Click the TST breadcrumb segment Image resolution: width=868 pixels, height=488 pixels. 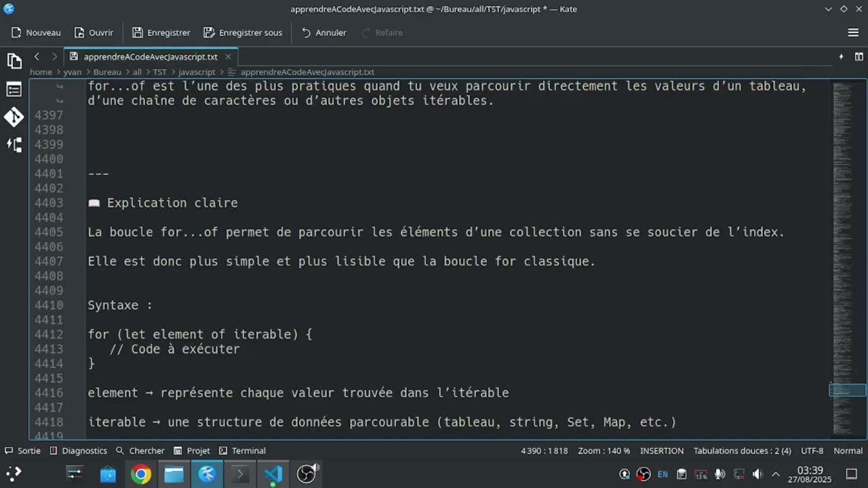pos(159,72)
